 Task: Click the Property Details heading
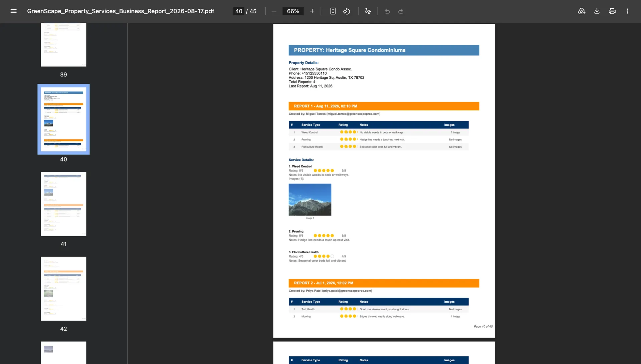pos(303,63)
